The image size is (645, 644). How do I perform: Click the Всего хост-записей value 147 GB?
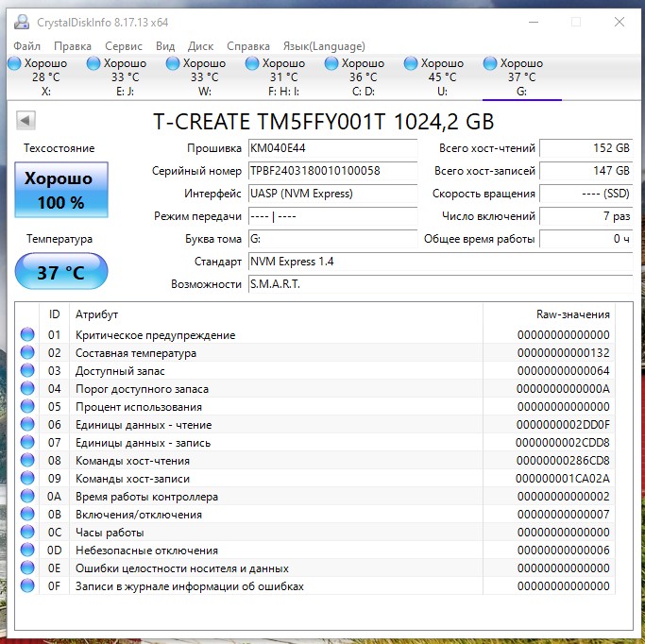586,171
